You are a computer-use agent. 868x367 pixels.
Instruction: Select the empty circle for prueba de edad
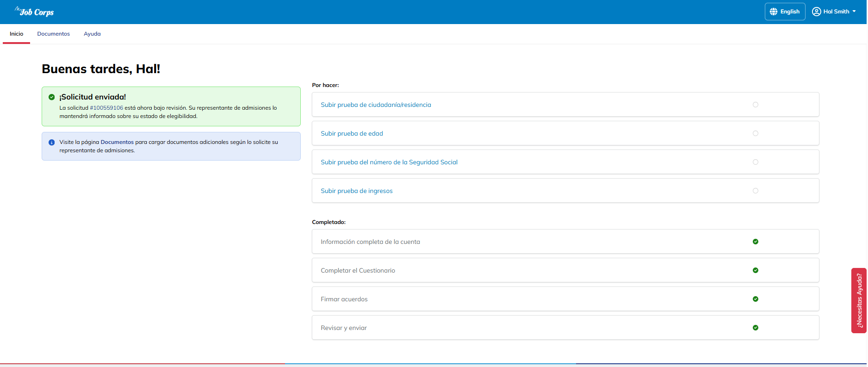pos(755,133)
